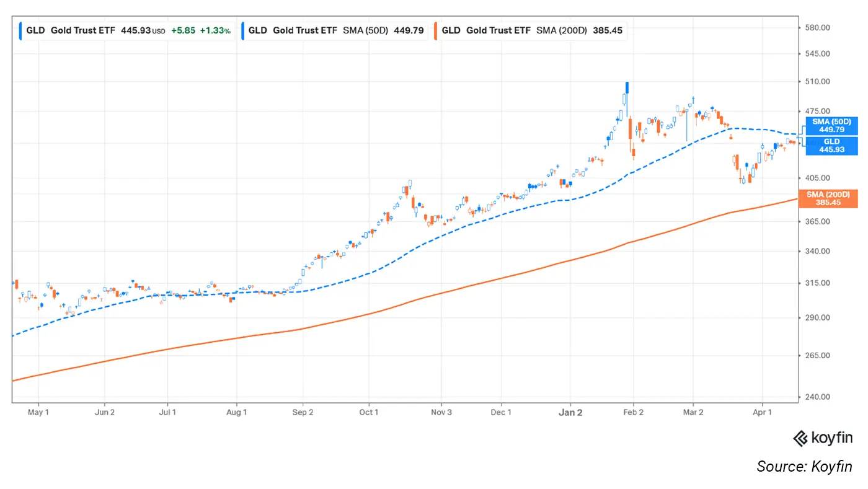Click the Apr 1 date label

tap(762, 412)
